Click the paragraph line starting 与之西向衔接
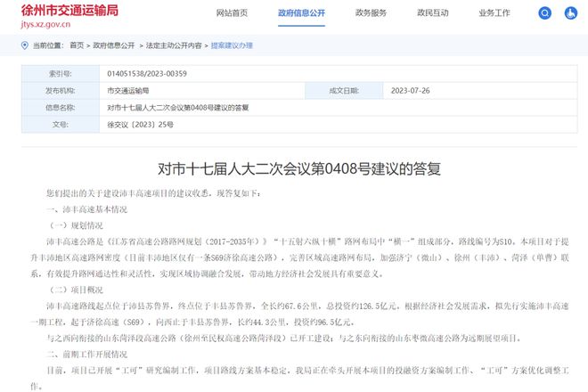 (284, 338)
